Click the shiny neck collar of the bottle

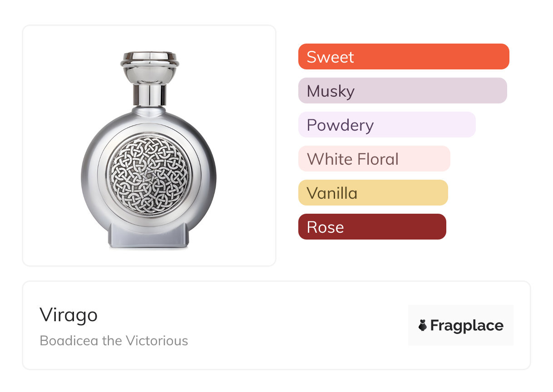(x=149, y=94)
